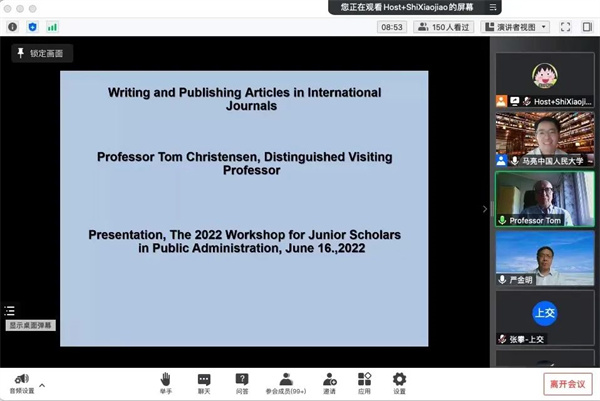Screen dimensions: 600x401
Task: Click the raise hand (举手) icon
Action: pyautogui.click(x=165, y=380)
